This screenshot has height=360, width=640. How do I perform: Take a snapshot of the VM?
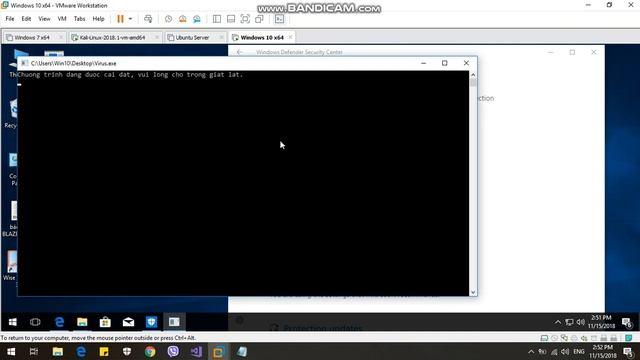click(x=168, y=19)
